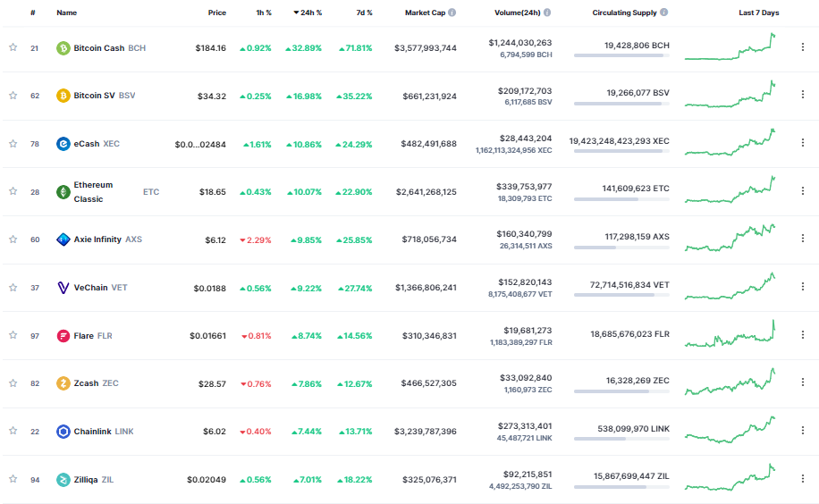Open more options menu for Bitcoin SV
Image resolution: width=819 pixels, height=504 pixels.
(803, 95)
